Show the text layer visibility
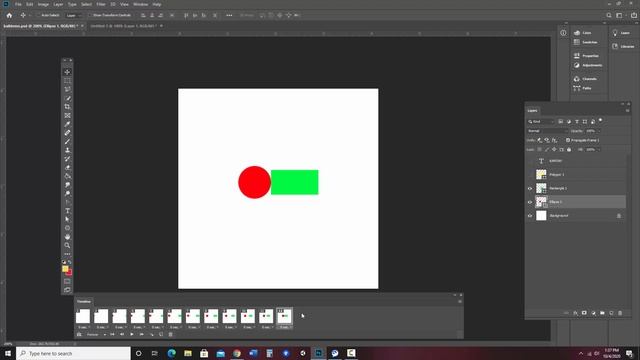This screenshot has width=640, height=360. point(530,161)
